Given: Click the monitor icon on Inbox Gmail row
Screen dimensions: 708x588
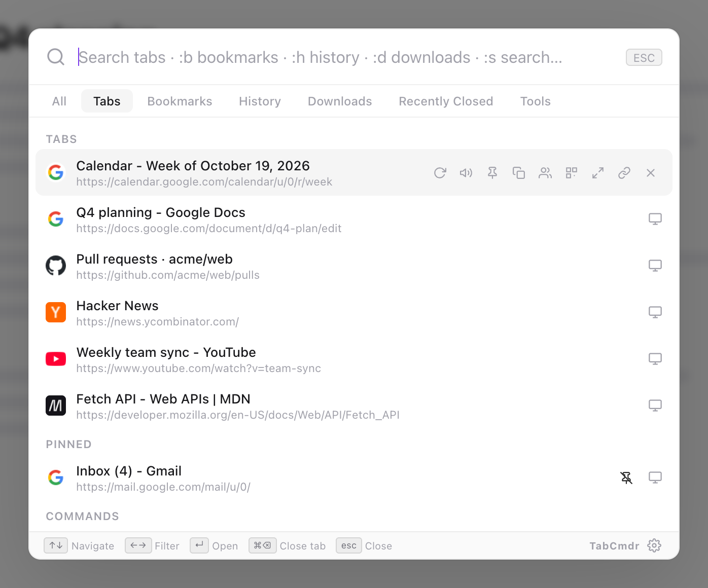Looking at the screenshot, I should [x=655, y=477].
